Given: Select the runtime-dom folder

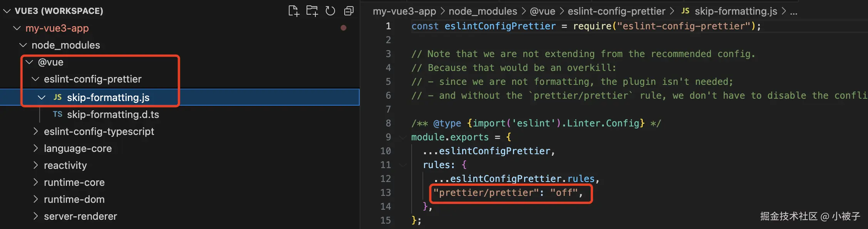Looking at the screenshot, I should (74, 199).
